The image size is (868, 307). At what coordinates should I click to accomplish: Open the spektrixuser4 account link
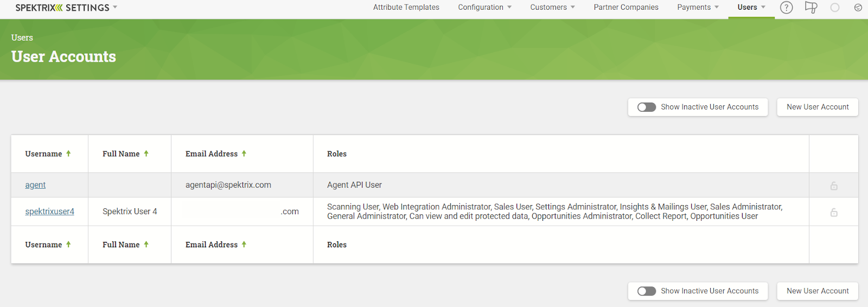49,212
